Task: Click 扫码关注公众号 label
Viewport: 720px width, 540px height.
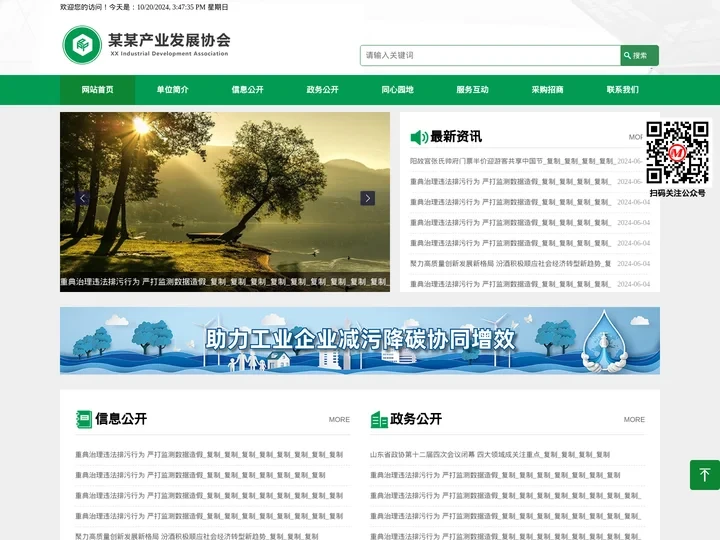Action: pos(677,193)
